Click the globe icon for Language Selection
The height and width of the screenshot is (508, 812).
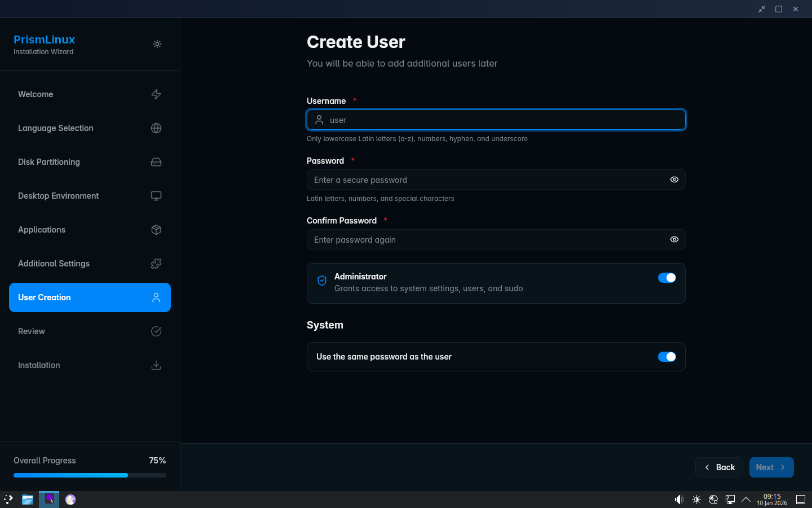point(156,128)
